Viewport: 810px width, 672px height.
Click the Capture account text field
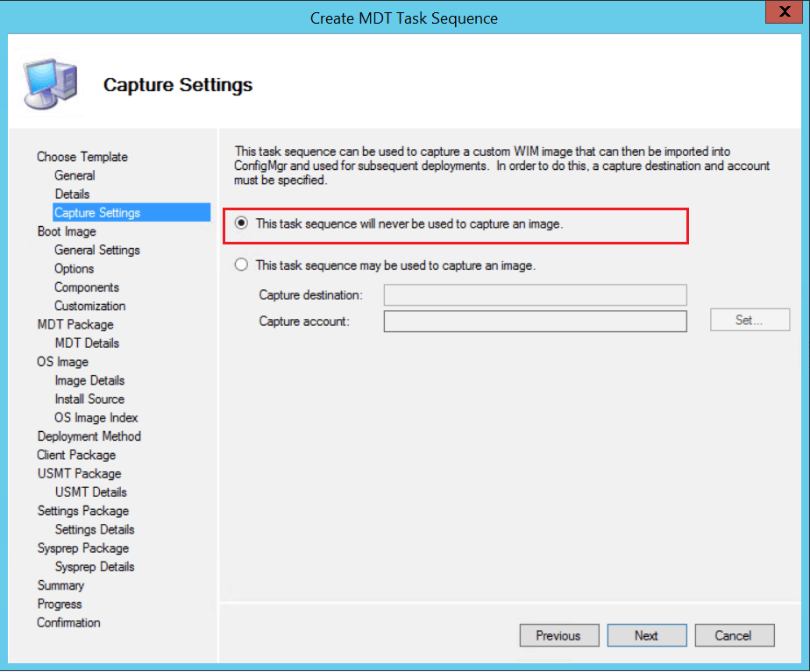535,322
